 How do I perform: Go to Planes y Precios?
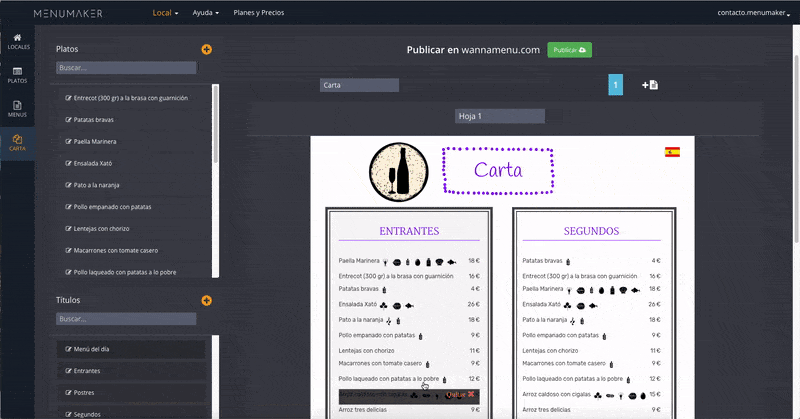click(259, 13)
